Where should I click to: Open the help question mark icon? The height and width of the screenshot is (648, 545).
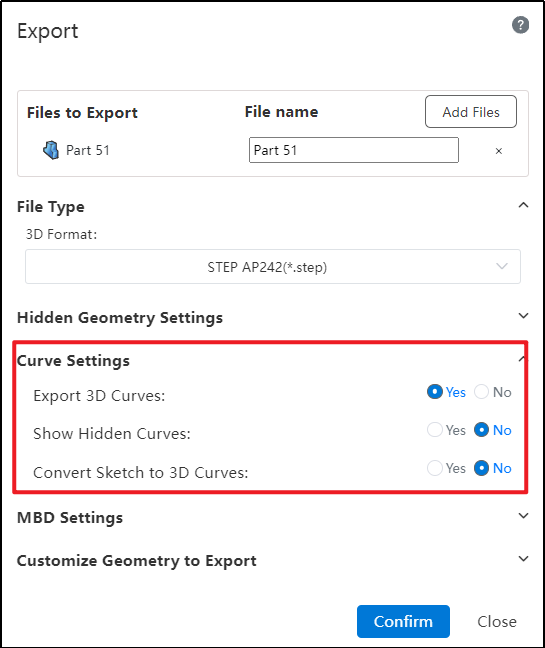[x=520, y=25]
